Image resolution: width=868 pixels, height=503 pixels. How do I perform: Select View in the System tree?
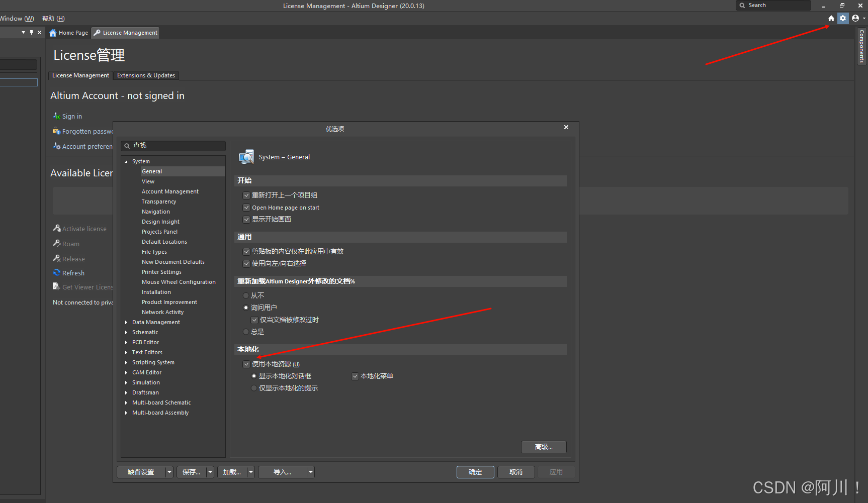click(x=148, y=181)
